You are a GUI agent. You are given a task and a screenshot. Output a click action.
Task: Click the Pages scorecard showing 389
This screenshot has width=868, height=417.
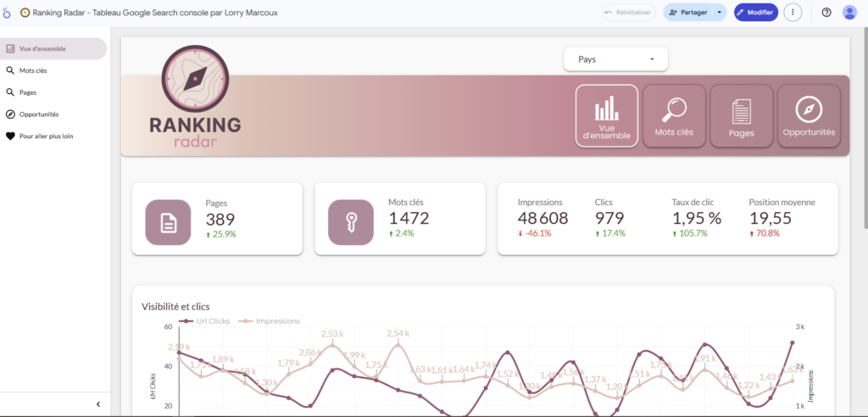coord(216,219)
